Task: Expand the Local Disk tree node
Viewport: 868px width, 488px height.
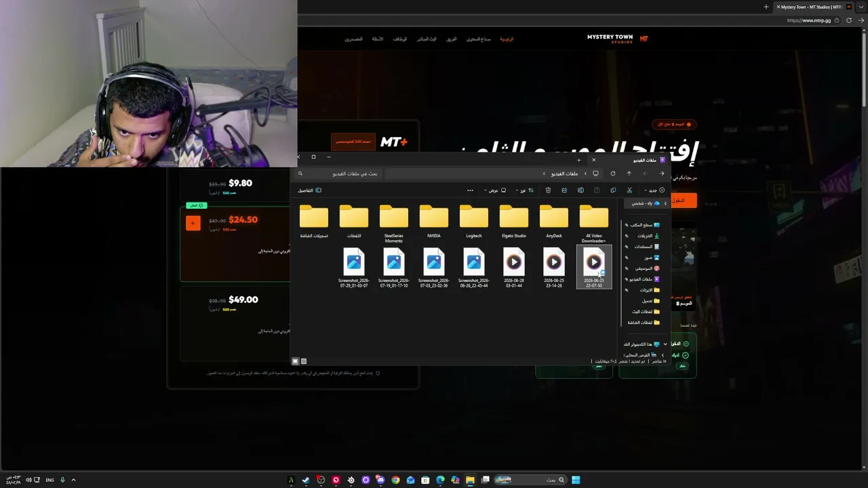Action: (663, 355)
